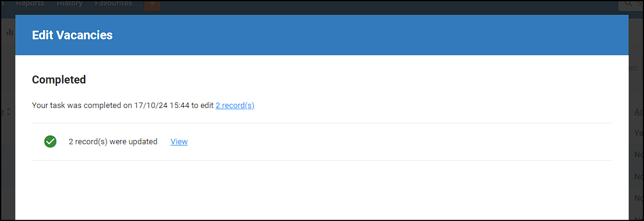Click the Completed heading
The image size is (644, 221).
click(59, 80)
